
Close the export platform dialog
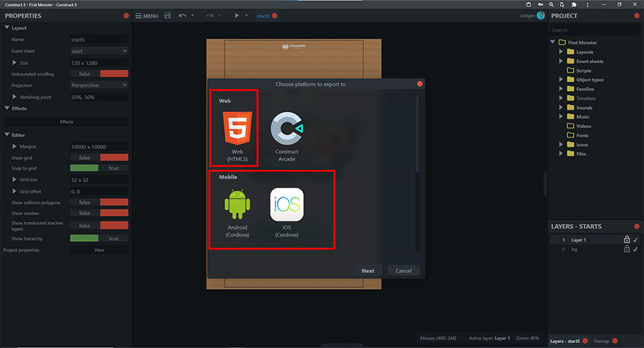click(x=420, y=84)
